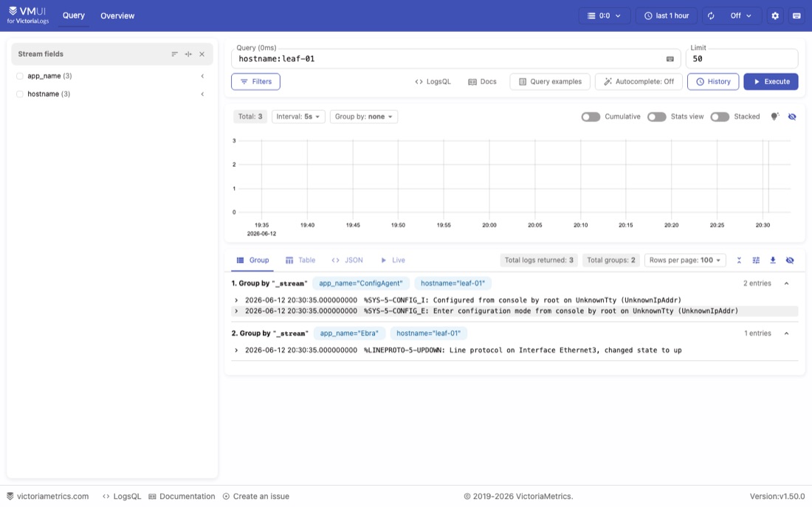Click the app_name="Ebra" tag
Image resolution: width=812 pixels, height=507 pixels.
click(349, 334)
